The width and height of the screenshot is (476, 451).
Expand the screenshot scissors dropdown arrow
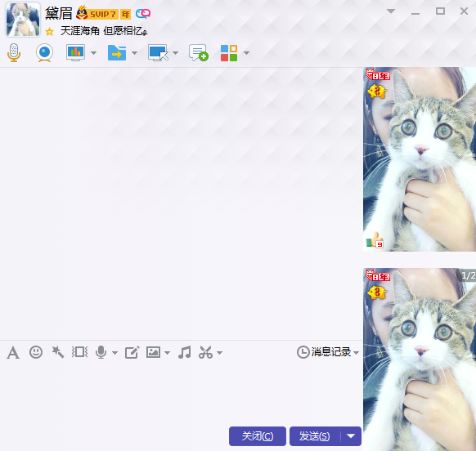(x=220, y=353)
